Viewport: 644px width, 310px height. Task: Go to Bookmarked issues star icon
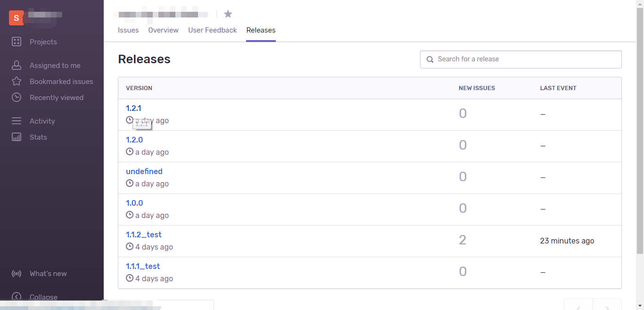[x=17, y=82]
